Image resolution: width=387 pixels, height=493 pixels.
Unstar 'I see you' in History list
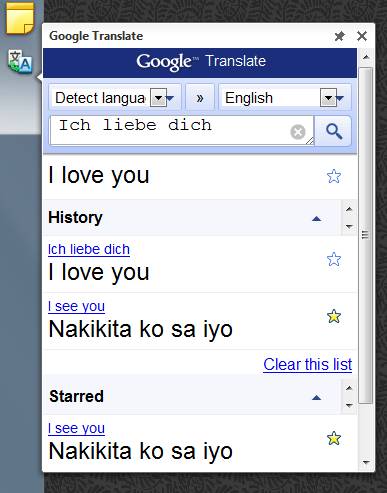(334, 316)
